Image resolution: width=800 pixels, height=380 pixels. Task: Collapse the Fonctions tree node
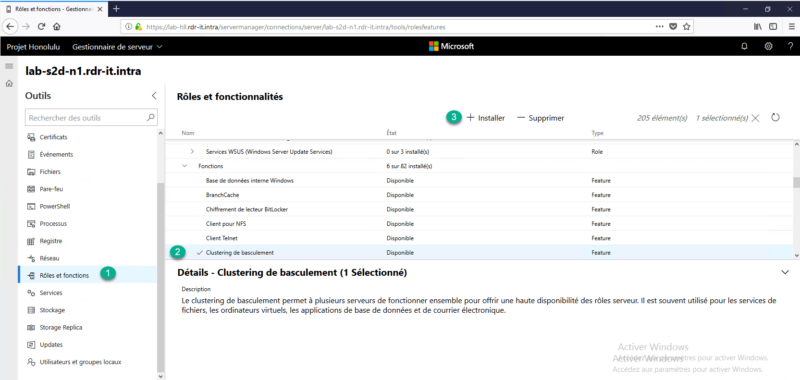pyautogui.click(x=184, y=166)
